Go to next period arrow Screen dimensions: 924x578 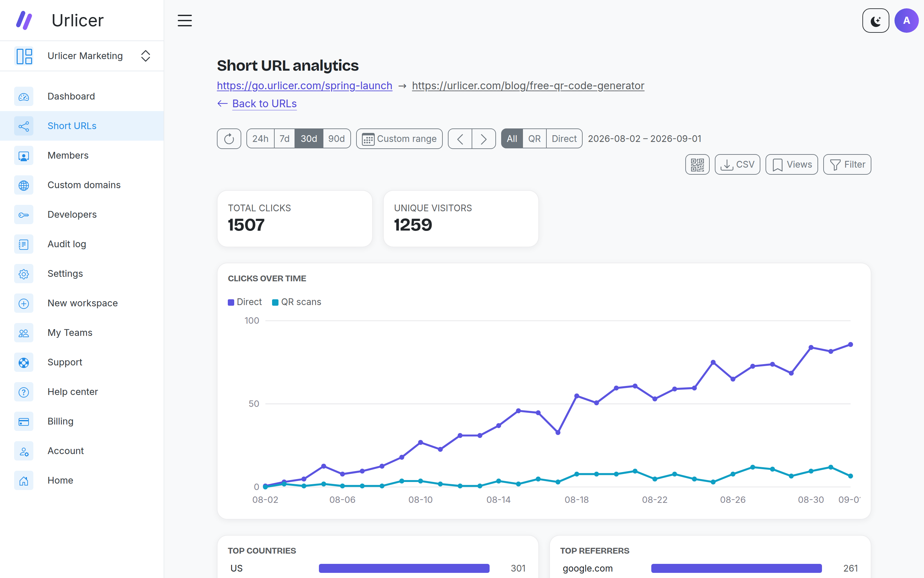pyautogui.click(x=484, y=139)
